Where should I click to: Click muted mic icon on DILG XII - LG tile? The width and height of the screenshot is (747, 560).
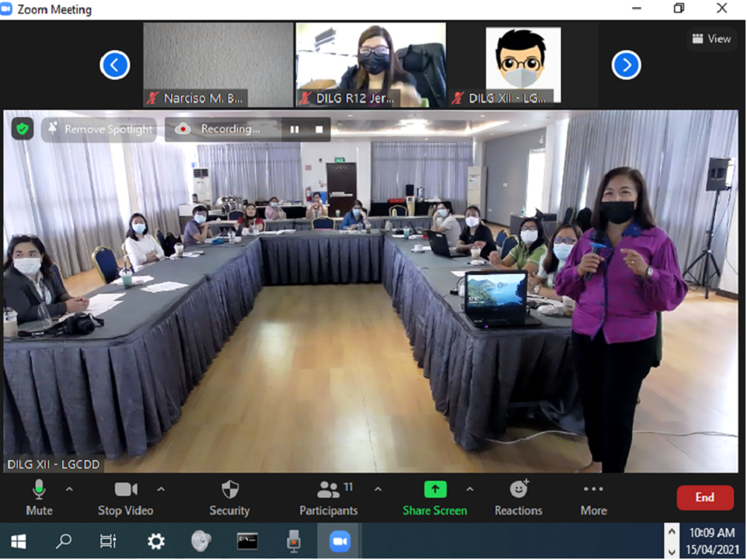click(458, 99)
